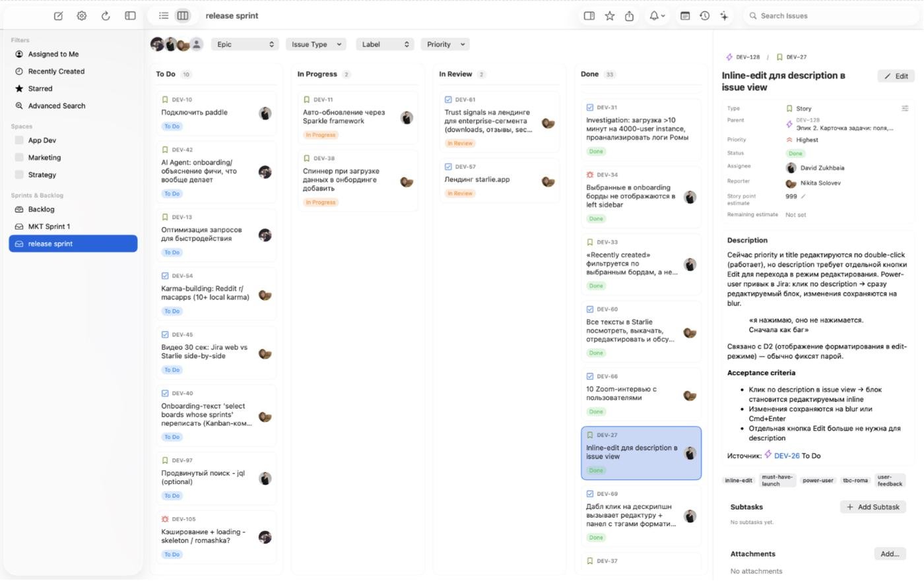Click the DEV-60 task checkbox icon
Image resolution: width=924 pixels, height=581 pixels.
pos(590,309)
